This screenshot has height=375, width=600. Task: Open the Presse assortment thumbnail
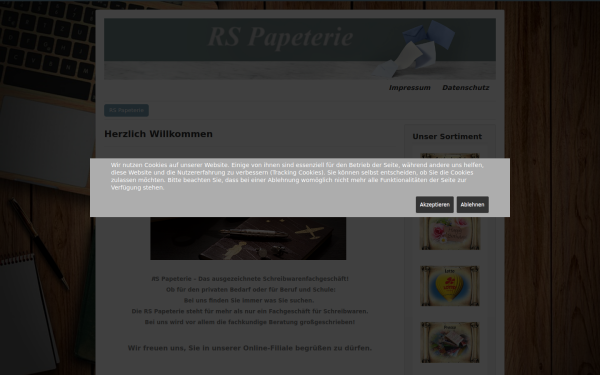tap(450, 342)
